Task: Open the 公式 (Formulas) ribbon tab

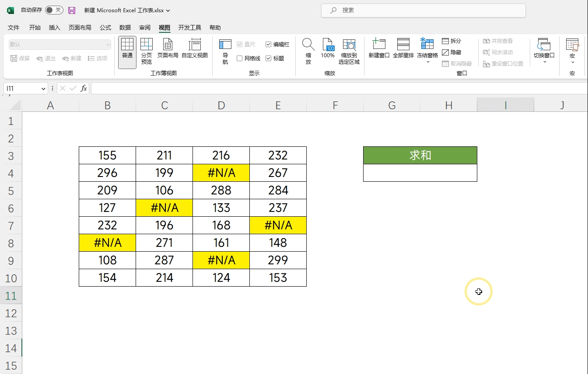Action: [105, 28]
